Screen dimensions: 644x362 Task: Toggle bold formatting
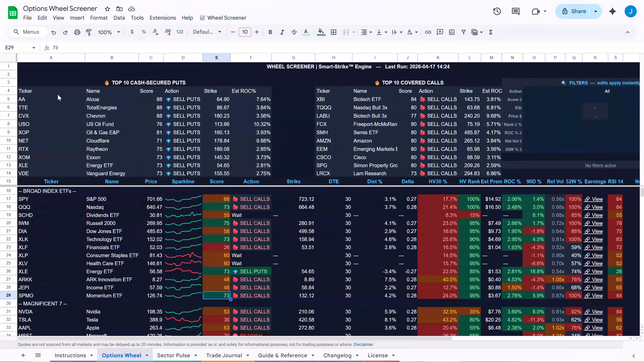pyautogui.click(x=270, y=32)
